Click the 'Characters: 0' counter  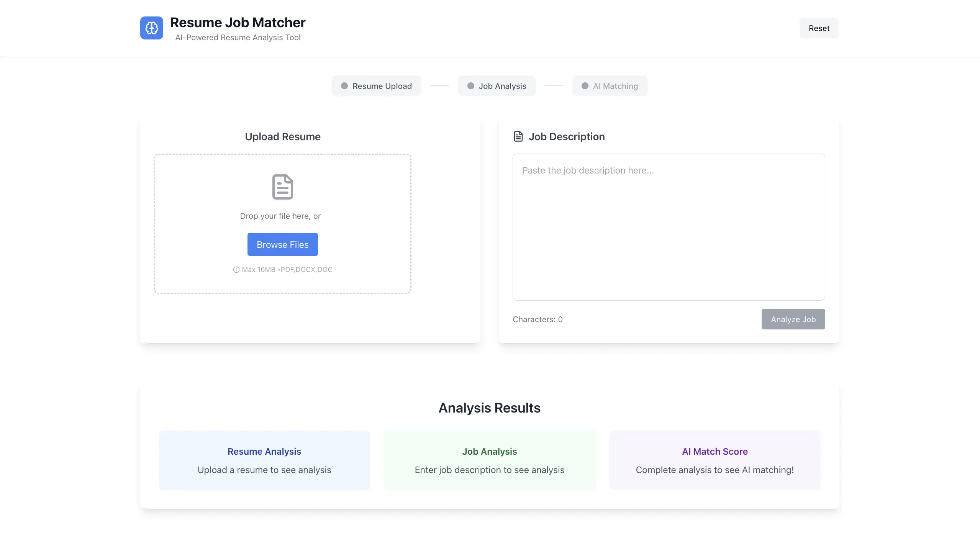[538, 319]
